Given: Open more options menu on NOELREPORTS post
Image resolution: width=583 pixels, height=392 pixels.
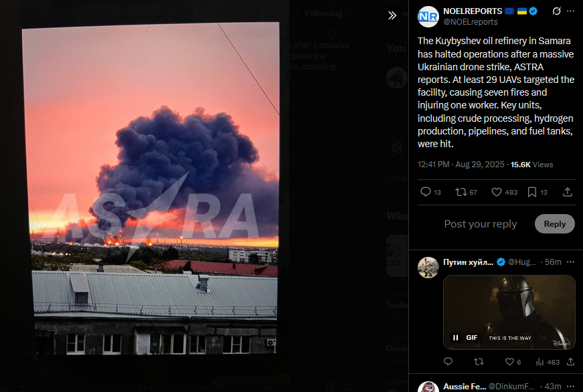Looking at the screenshot, I should point(571,11).
